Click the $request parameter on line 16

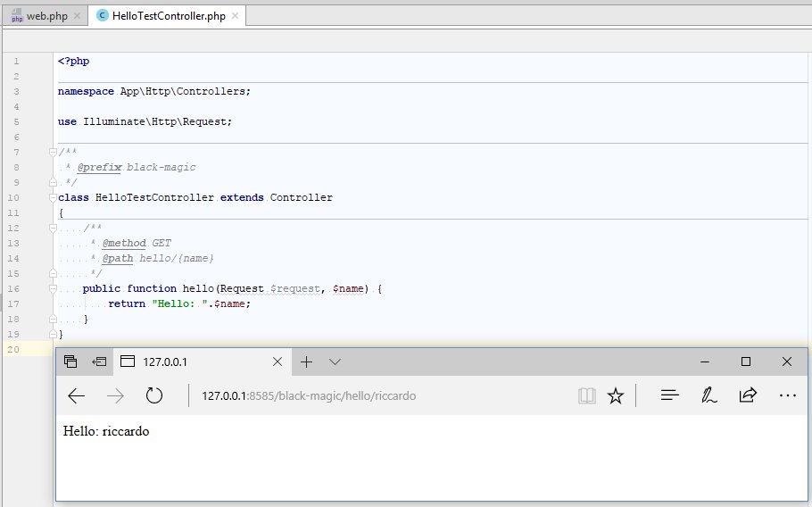click(294, 288)
